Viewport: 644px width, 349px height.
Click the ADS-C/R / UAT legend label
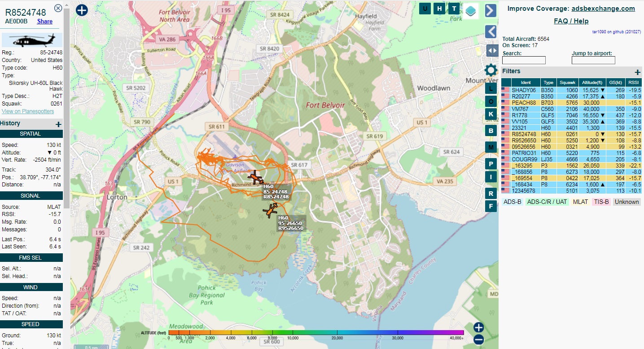coord(547,202)
